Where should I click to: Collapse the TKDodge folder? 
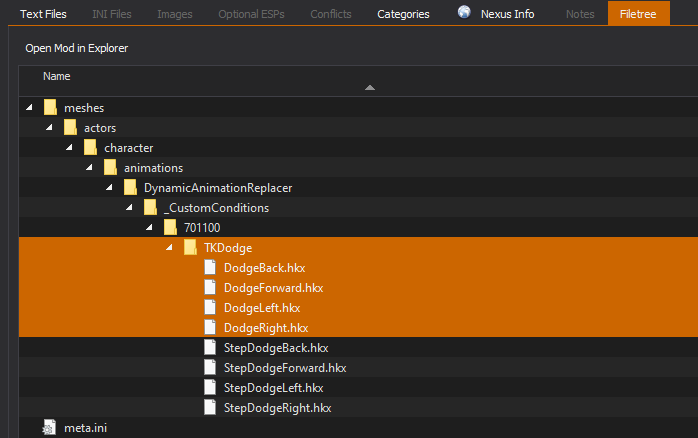[x=170, y=247]
